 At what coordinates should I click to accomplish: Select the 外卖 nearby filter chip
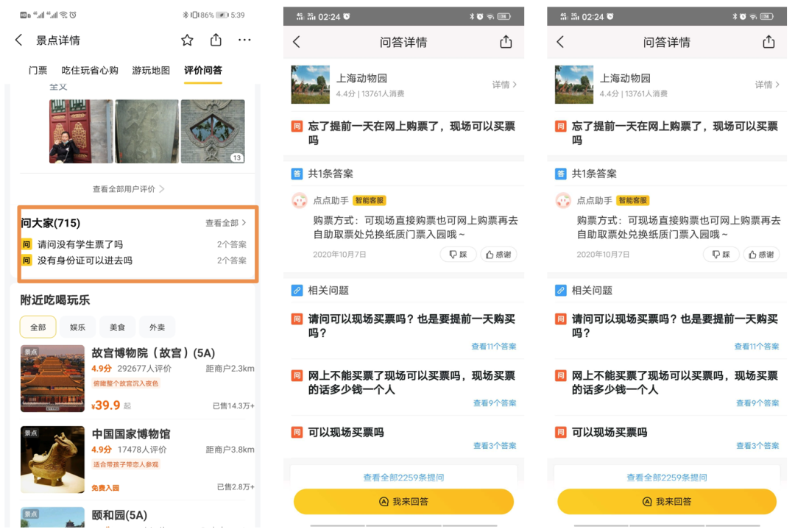coord(158,327)
